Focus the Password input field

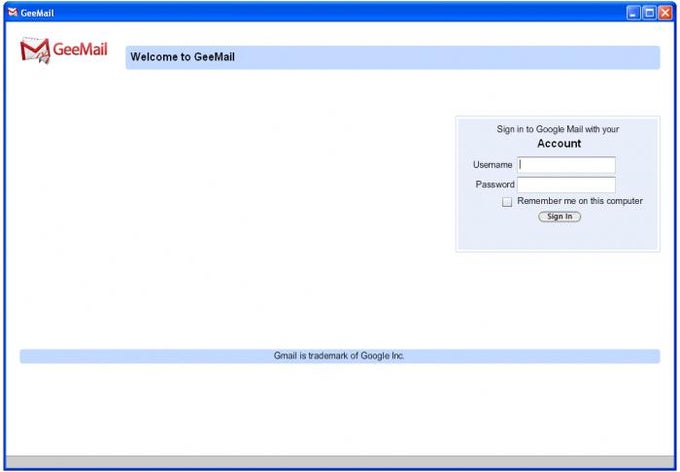[x=566, y=184]
